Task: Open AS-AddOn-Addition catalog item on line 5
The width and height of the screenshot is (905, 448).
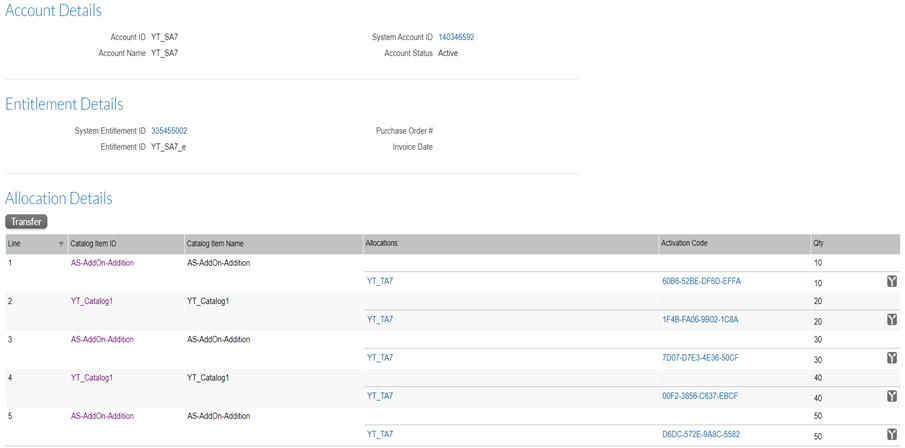Action: click(102, 416)
